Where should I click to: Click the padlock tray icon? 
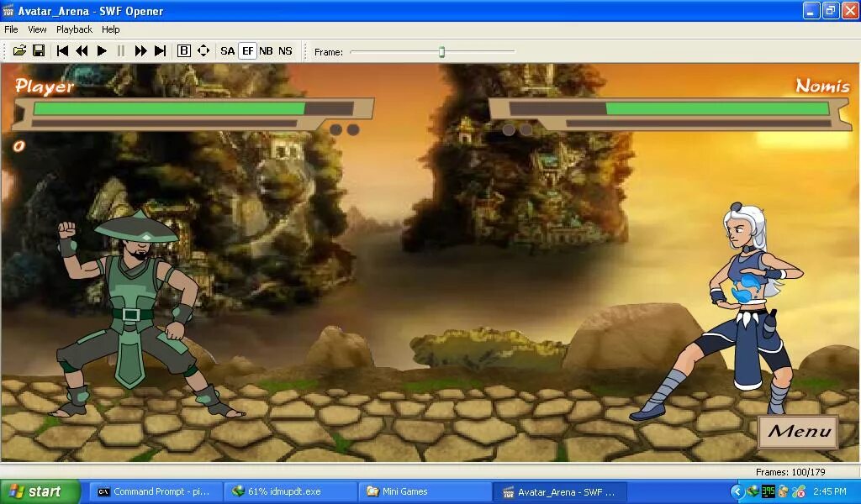(x=784, y=491)
